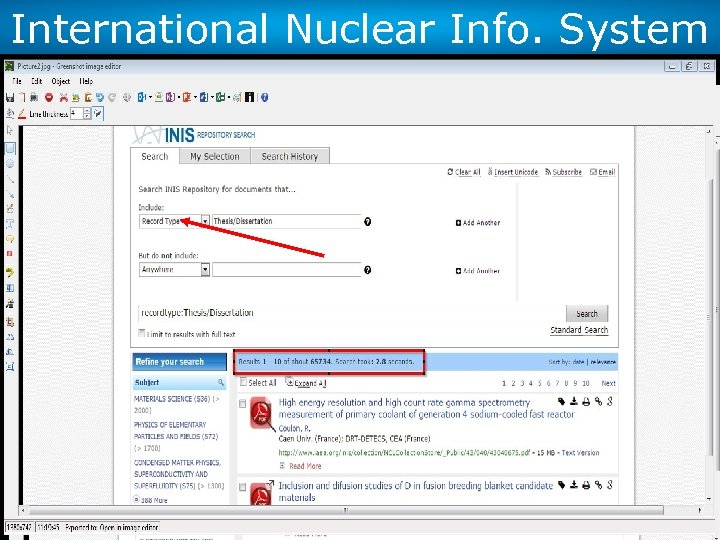Open the dropdown arrow next to PowerPoint icon
The height and width of the screenshot is (540, 720).
click(195, 97)
